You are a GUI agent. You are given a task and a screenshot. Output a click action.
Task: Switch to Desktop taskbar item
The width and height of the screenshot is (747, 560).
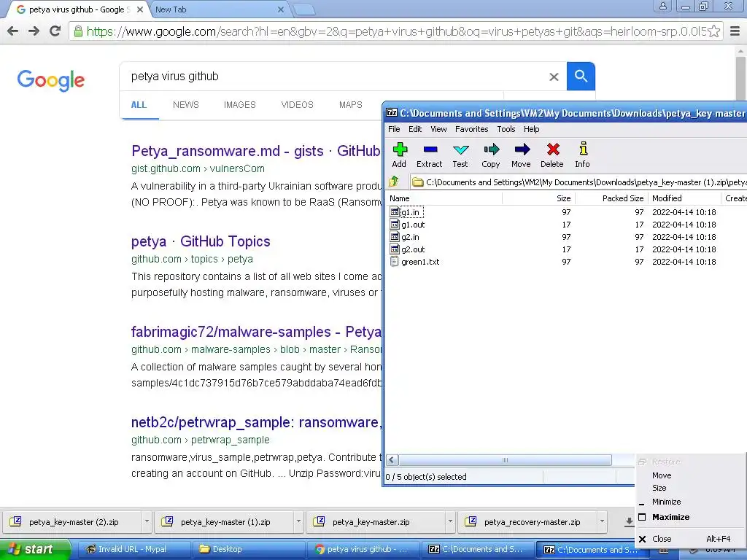coord(248,549)
